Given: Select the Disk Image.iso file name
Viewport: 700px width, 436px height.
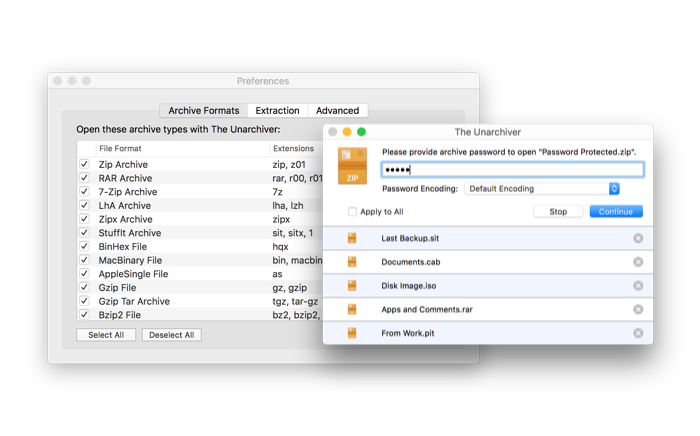Looking at the screenshot, I should click(408, 286).
